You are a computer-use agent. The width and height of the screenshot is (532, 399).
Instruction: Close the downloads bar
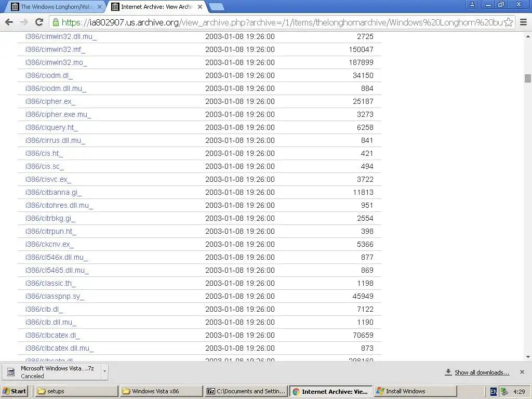[522, 372]
